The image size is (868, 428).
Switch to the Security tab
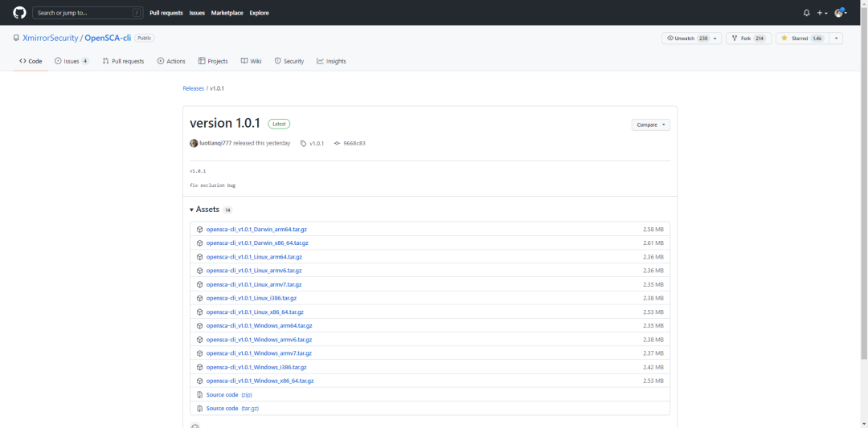[289, 61]
